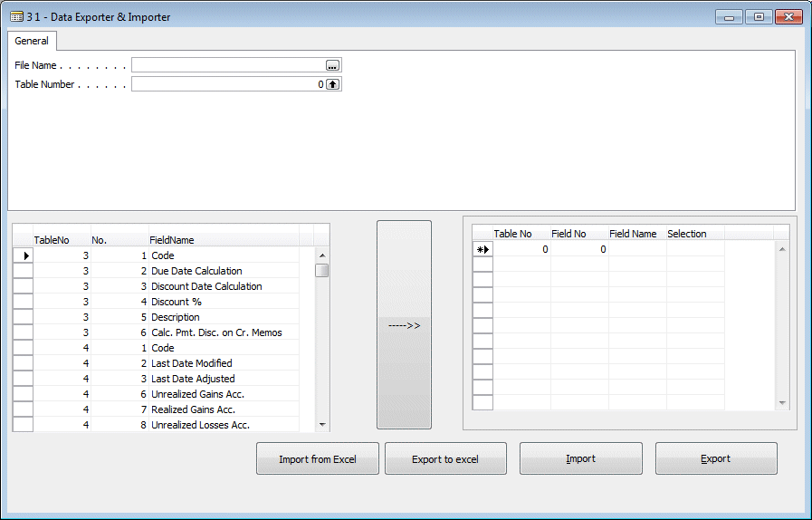Minimize the Data Exporter & Importer window
The image size is (812, 520).
click(x=729, y=17)
